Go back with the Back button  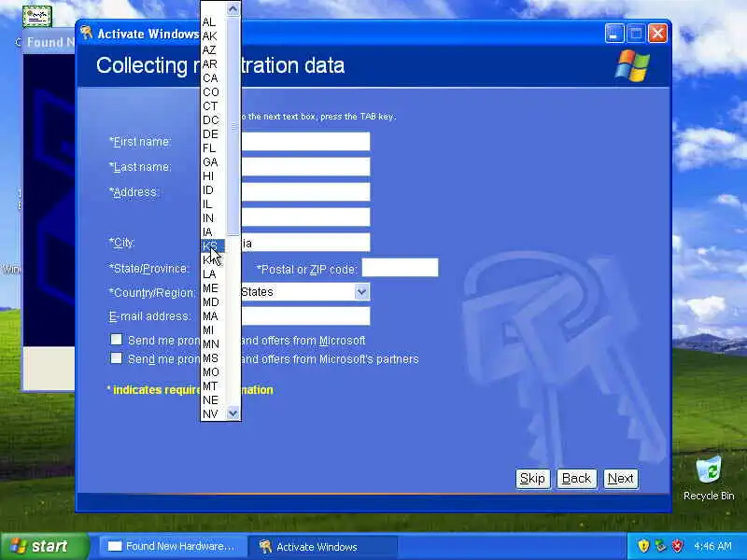(x=576, y=479)
